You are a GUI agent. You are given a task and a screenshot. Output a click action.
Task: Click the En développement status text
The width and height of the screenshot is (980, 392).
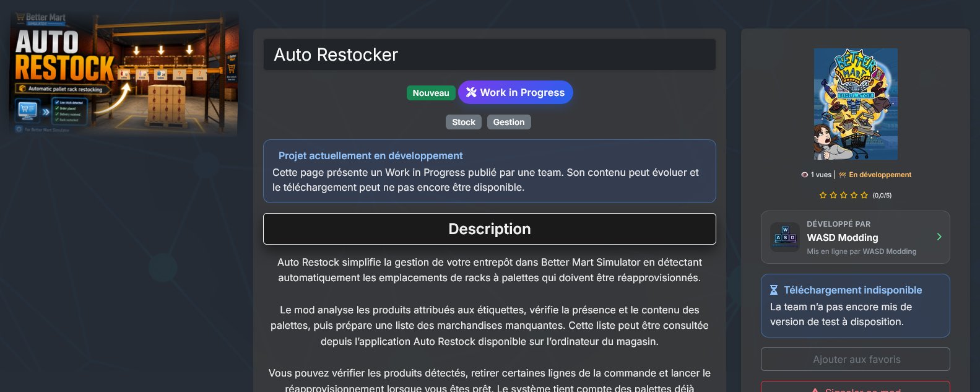(880, 175)
